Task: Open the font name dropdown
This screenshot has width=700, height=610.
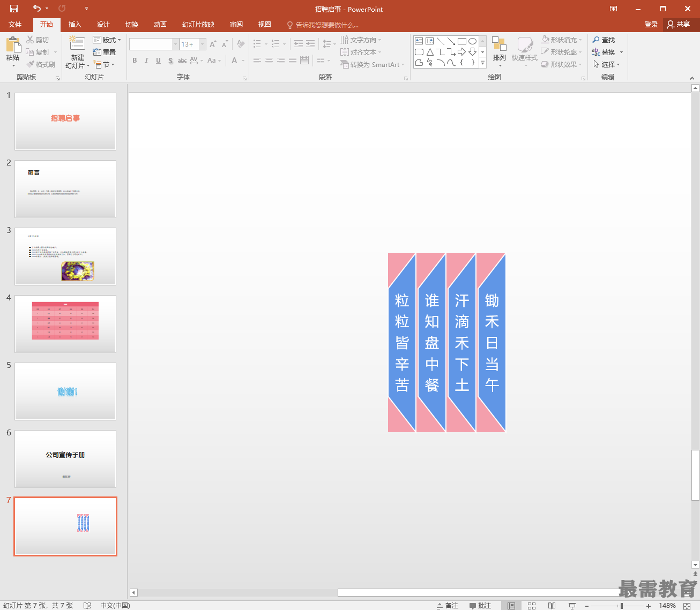Action: [x=175, y=44]
